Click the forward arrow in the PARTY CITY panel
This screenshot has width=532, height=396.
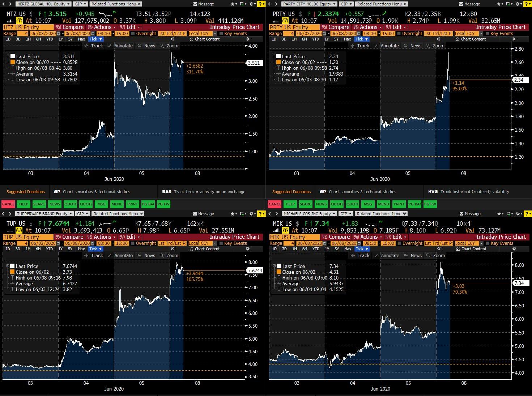point(276,4)
